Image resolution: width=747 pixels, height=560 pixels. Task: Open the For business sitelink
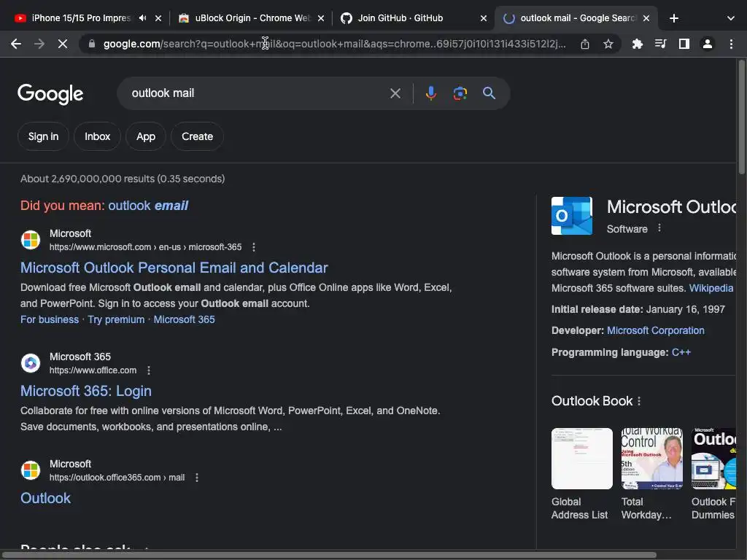click(x=50, y=319)
